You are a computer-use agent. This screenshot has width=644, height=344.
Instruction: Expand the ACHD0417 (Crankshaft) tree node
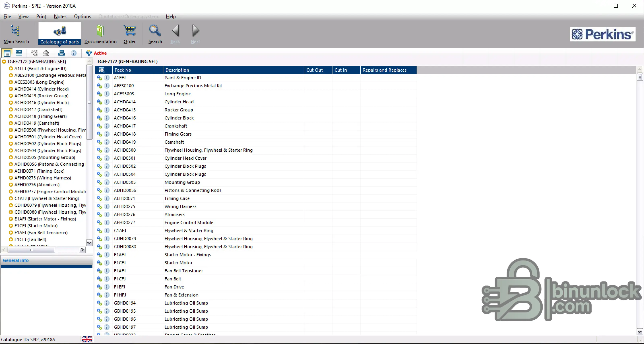pyautogui.click(x=11, y=109)
